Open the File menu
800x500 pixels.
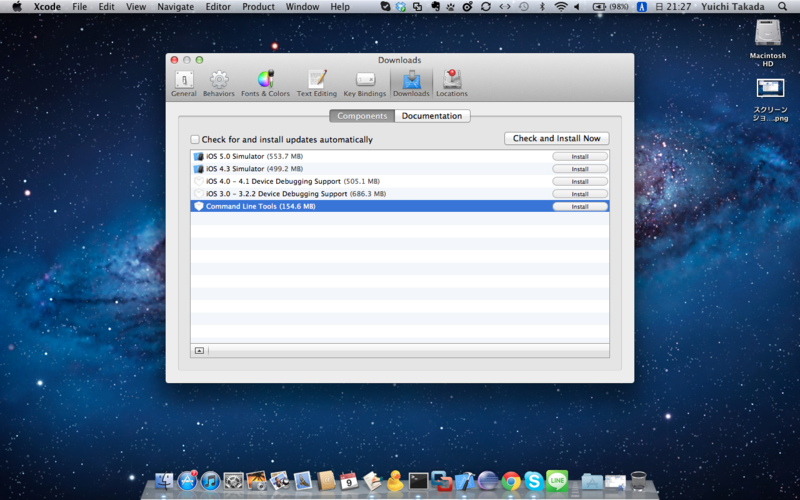tap(79, 7)
